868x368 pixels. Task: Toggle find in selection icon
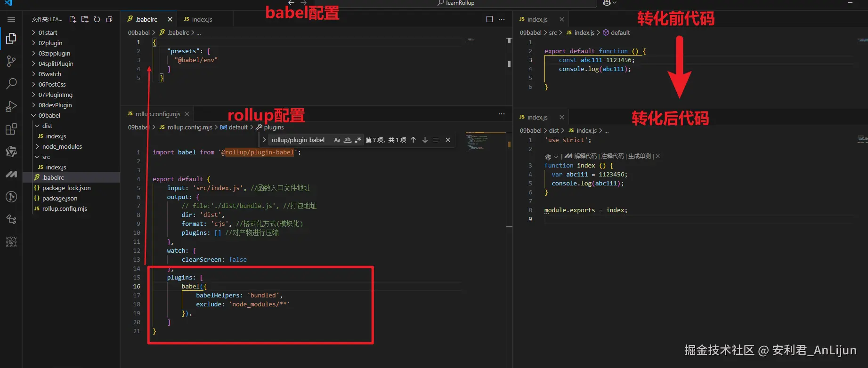point(436,140)
